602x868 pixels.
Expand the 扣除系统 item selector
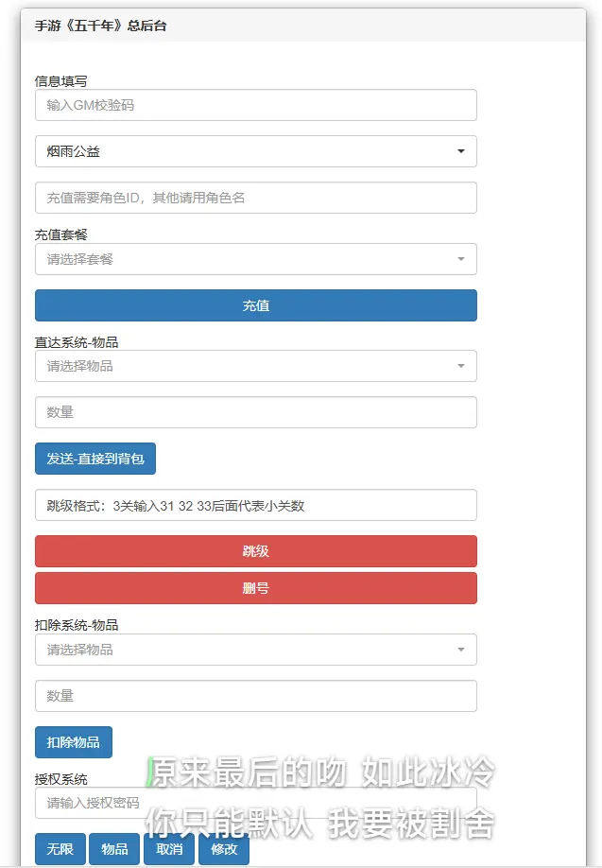(x=255, y=650)
